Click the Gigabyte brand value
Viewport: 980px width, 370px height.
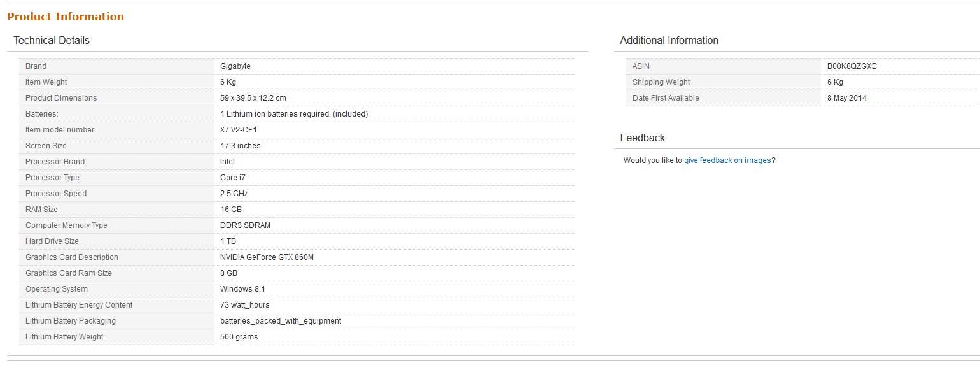click(x=235, y=66)
